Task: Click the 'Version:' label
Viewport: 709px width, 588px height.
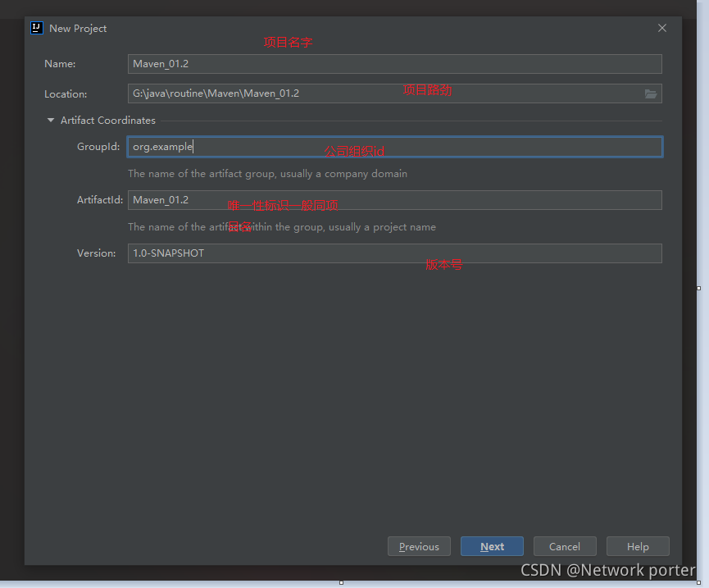Action: [x=97, y=253]
